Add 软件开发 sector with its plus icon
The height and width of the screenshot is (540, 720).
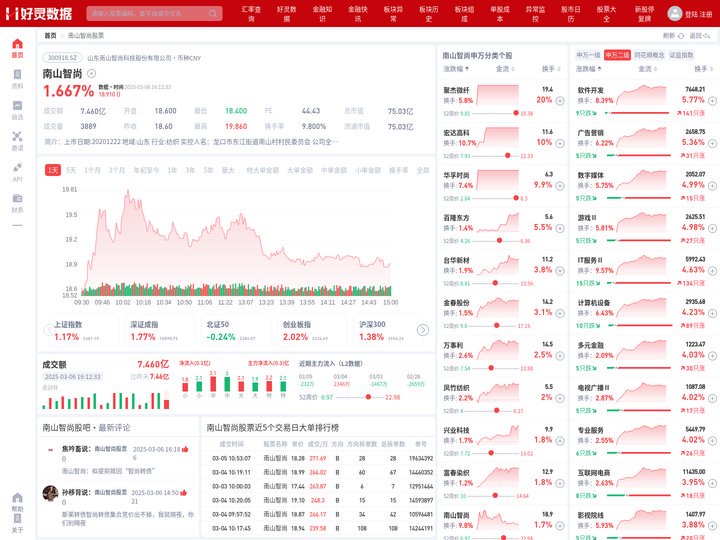(712, 101)
